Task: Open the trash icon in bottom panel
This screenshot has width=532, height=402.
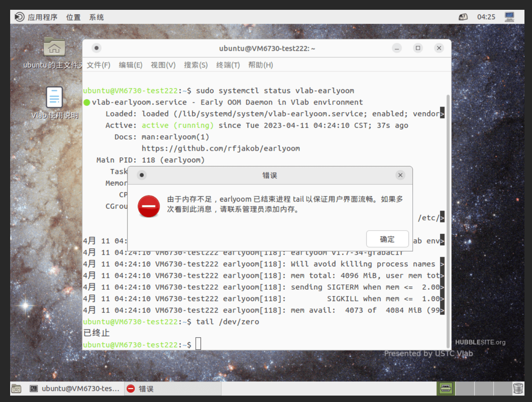Action: click(518, 388)
